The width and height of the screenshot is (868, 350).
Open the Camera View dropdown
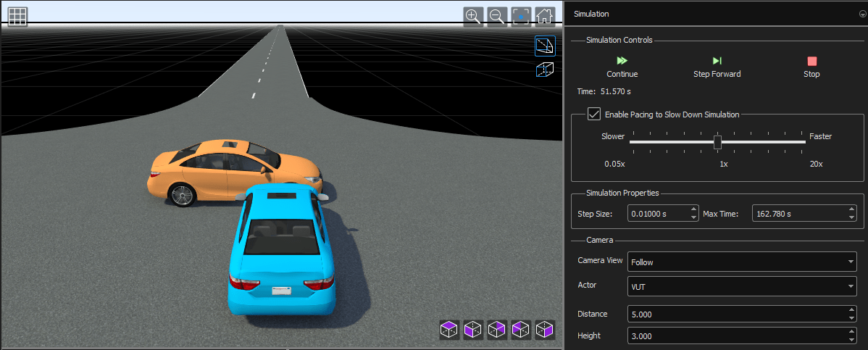pos(742,262)
